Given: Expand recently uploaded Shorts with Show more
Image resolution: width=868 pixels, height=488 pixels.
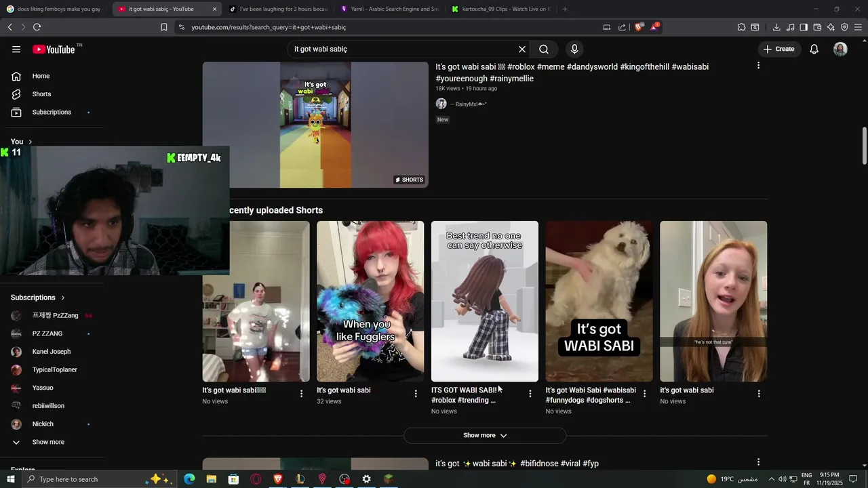Looking at the screenshot, I should (x=485, y=435).
